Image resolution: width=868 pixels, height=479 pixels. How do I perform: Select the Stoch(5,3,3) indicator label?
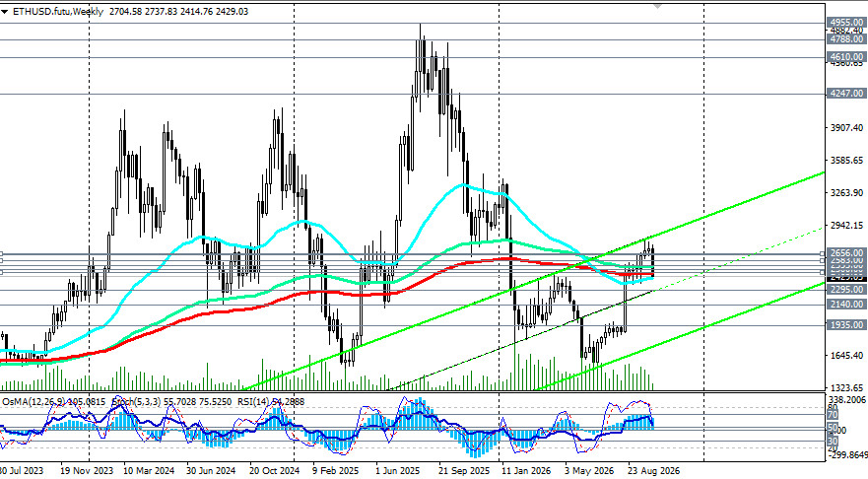(x=135, y=401)
